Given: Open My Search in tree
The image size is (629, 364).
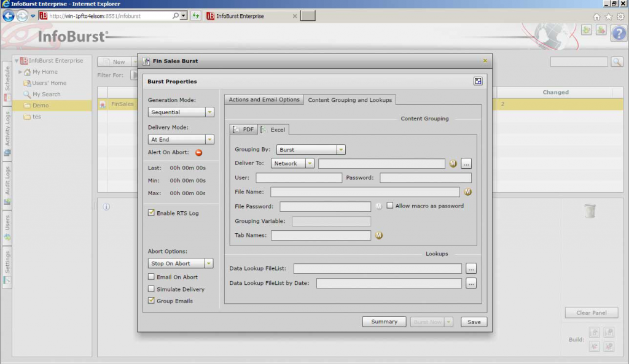Looking at the screenshot, I should (x=46, y=94).
